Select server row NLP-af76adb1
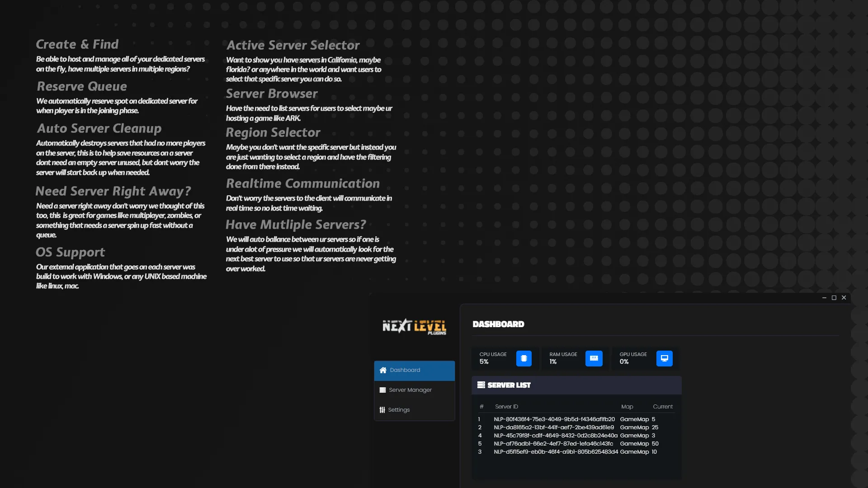 coord(553,444)
